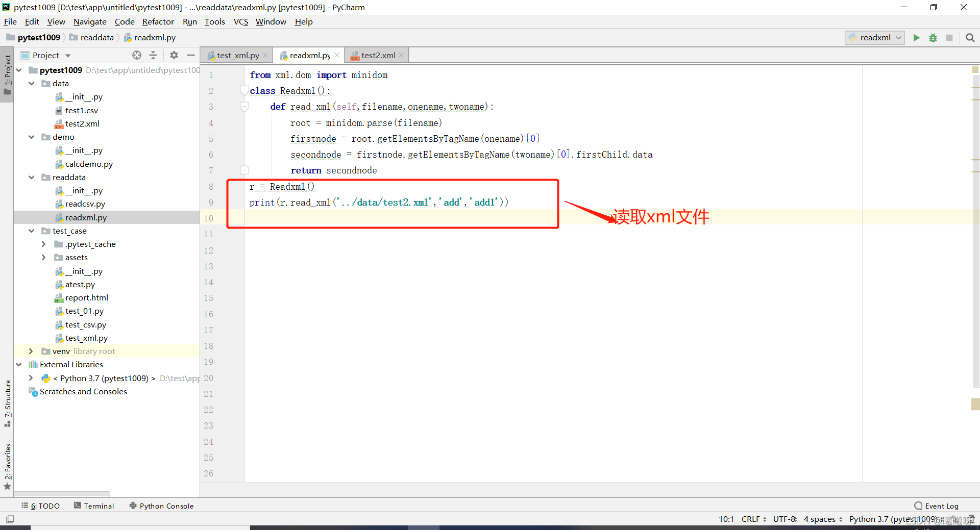980x530 pixels.
Task: Open the Python Console
Action: [x=161, y=506]
